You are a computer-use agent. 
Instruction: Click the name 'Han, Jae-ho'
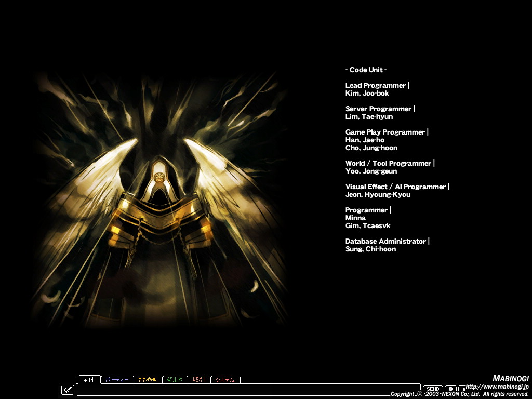pos(365,140)
